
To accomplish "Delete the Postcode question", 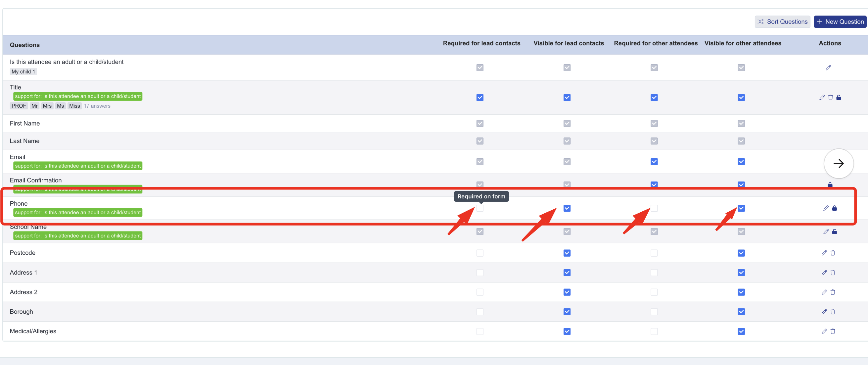I will (x=833, y=253).
